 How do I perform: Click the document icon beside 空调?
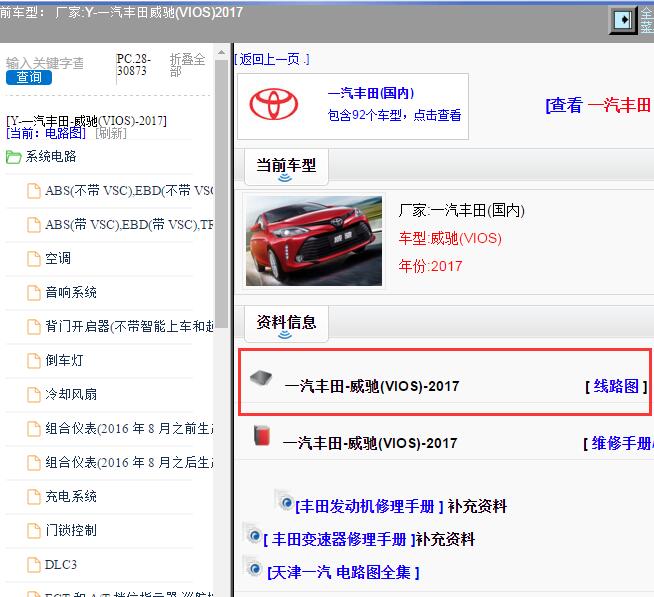coord(34,259)
